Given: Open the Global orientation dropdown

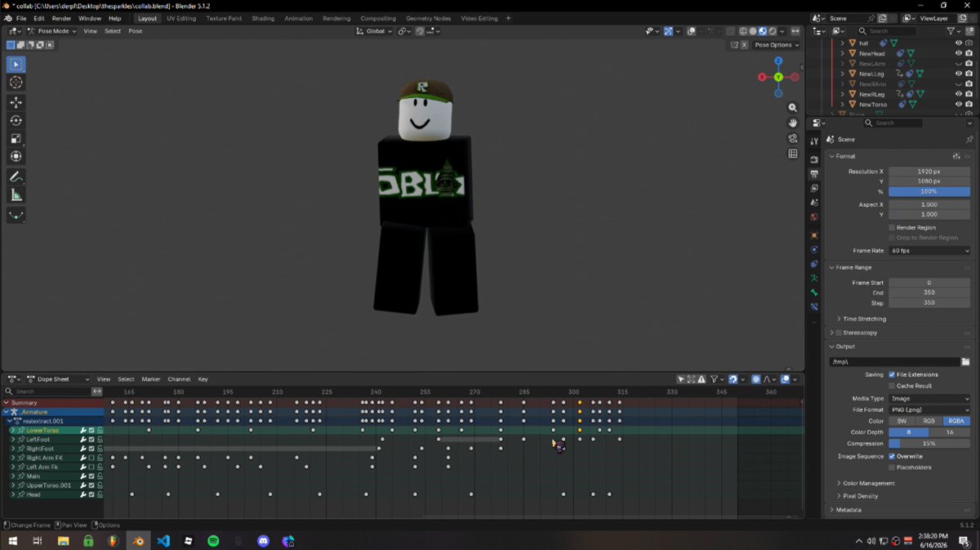Looking at the screenshot, I should click(375, 31).
